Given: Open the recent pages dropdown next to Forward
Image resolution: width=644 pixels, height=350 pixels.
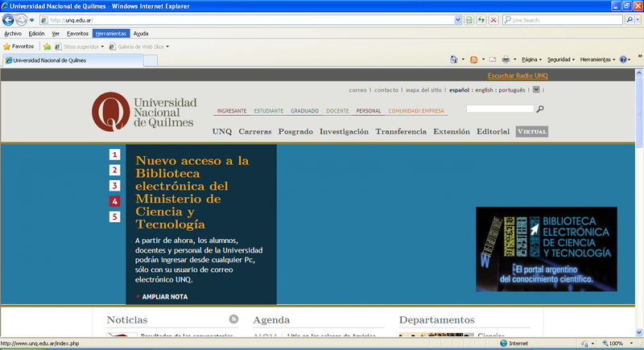Looking at the screenshot, I should [x=31, y=20].
